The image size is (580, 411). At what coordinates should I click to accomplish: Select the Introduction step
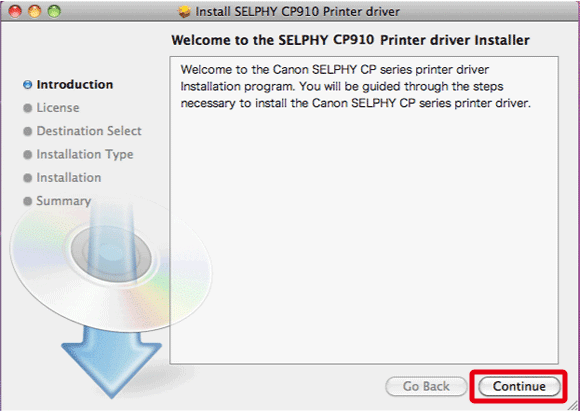[75, 85]
